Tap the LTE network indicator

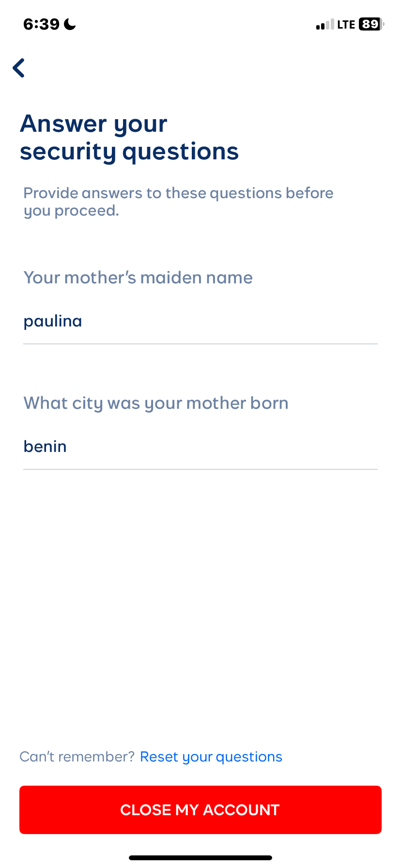(346, 25)
